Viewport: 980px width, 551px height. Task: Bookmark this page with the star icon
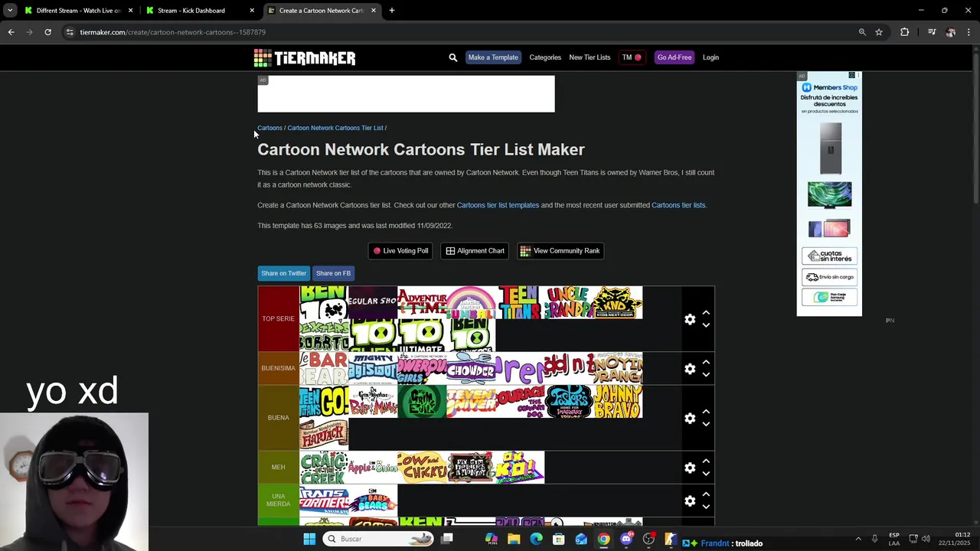[x=879, y=32]
